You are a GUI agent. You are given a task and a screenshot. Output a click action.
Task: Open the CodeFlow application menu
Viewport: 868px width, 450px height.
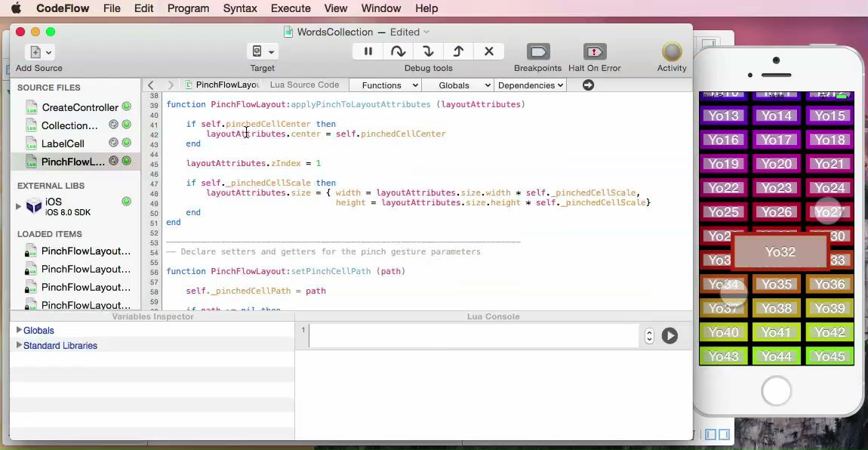[x=63, y=8]
